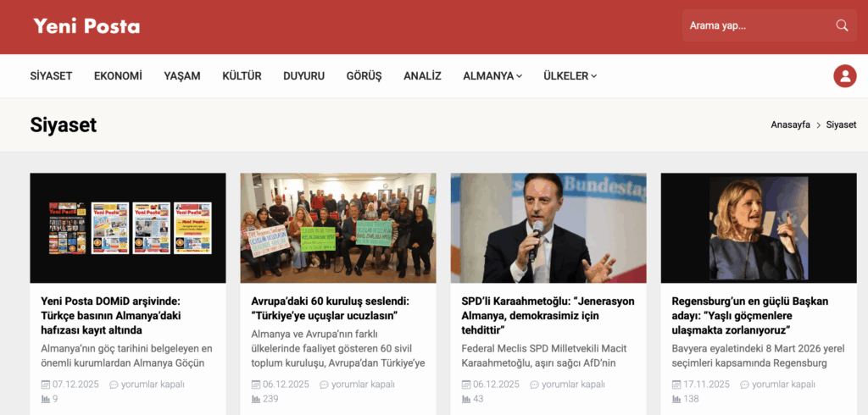Go to the KÜLTÜR section

[x=242, y=76]
